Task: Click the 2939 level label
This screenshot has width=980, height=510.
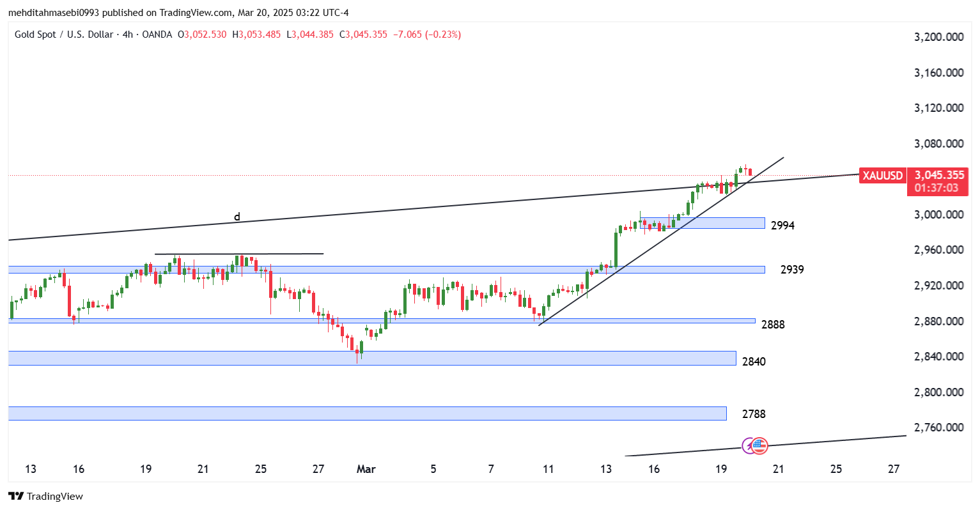Action: coord(792,270)
